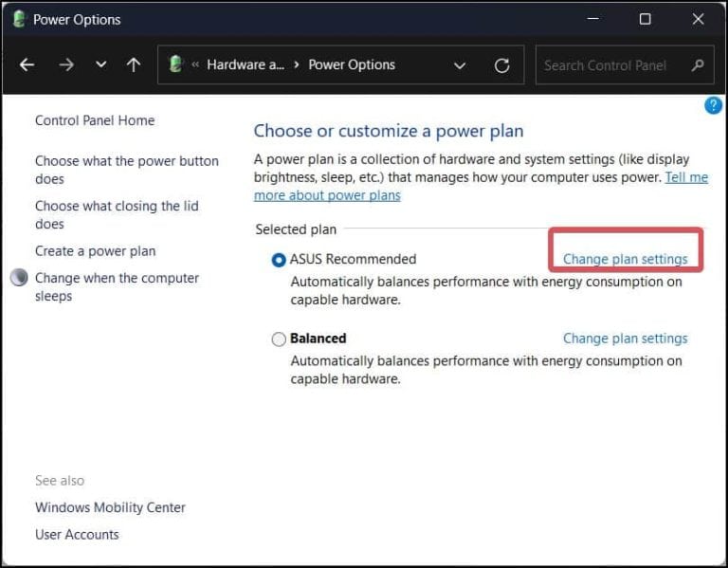Screen dimensions: 728x568
Task: Refresh the Power Options page
Action: pos(502,65)
